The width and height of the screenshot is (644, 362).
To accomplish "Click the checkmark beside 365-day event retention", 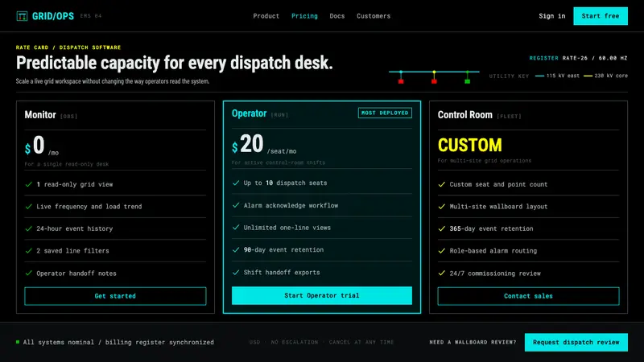I will coord(441,228).
